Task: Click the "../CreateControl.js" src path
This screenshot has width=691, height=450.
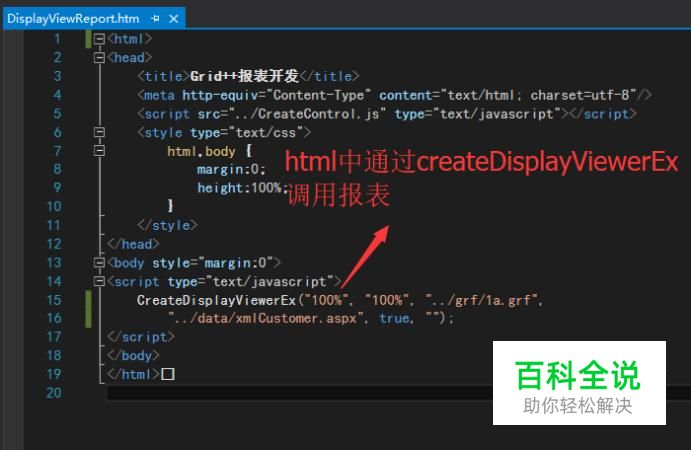Action: [308, 114]
